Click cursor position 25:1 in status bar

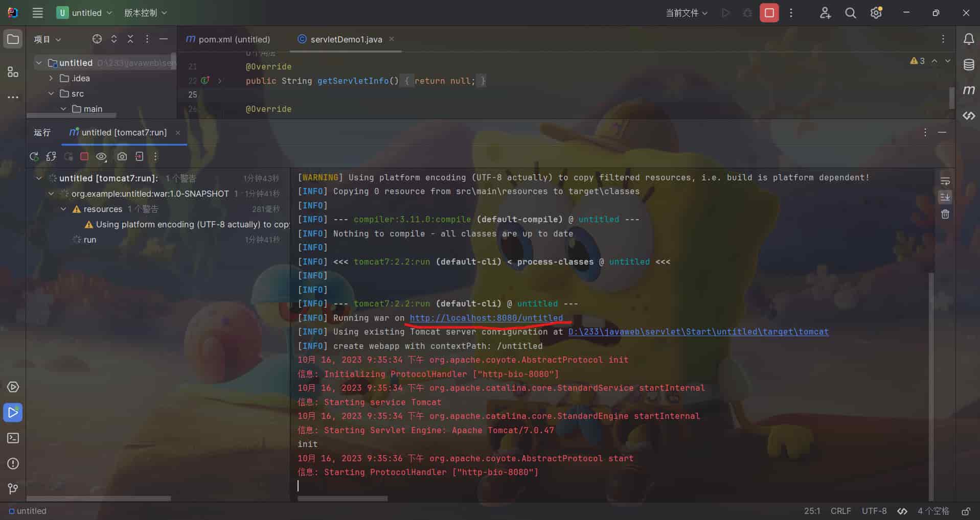click(x=812, y=511)
